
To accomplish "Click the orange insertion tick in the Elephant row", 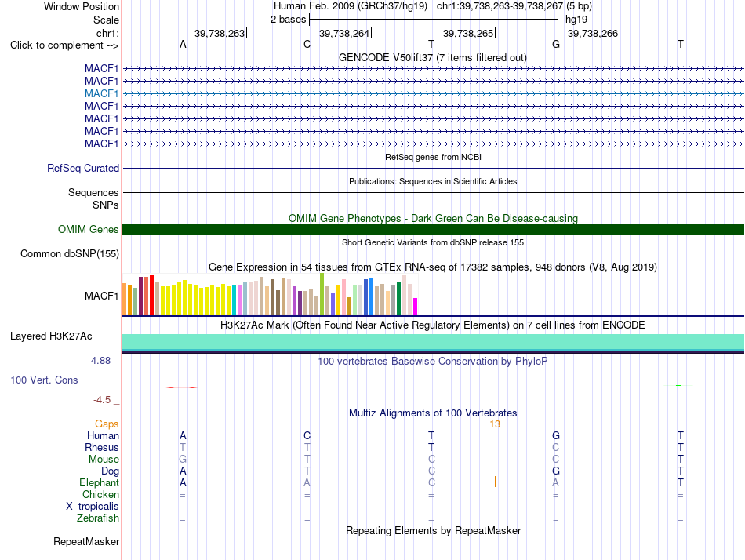I will (x=495, y=482).
